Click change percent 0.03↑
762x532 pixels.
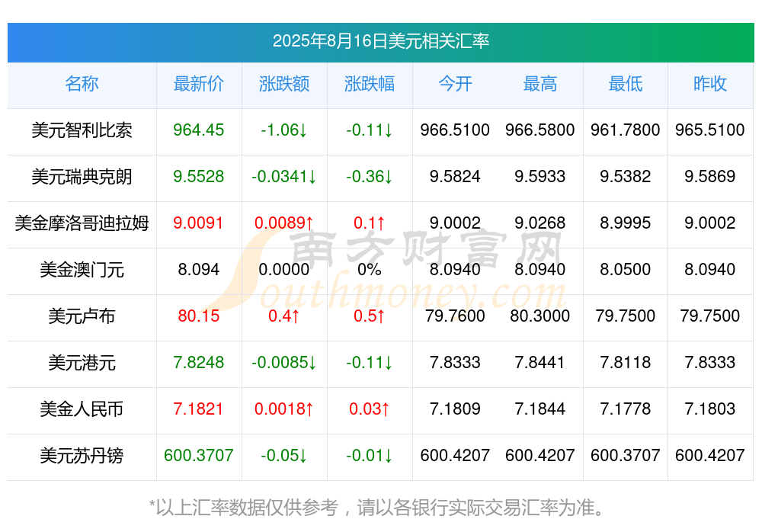pos(370,409)
